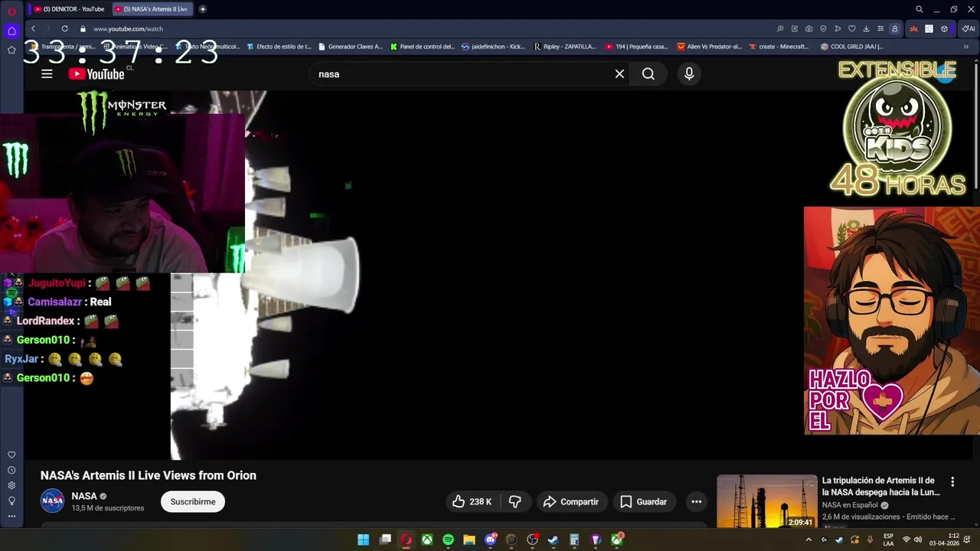This screenshot has height=551, width=980.
Task: Open the sidebar settings gear icon
Action: coord(11,485)
